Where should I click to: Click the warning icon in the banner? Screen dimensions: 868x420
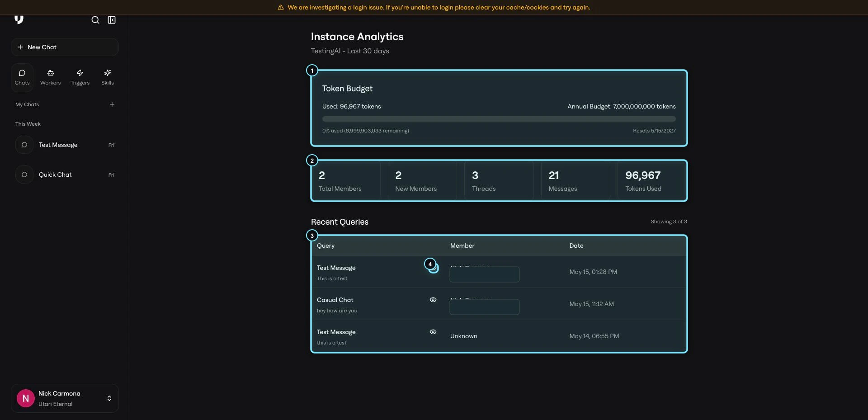pos(281,8)
